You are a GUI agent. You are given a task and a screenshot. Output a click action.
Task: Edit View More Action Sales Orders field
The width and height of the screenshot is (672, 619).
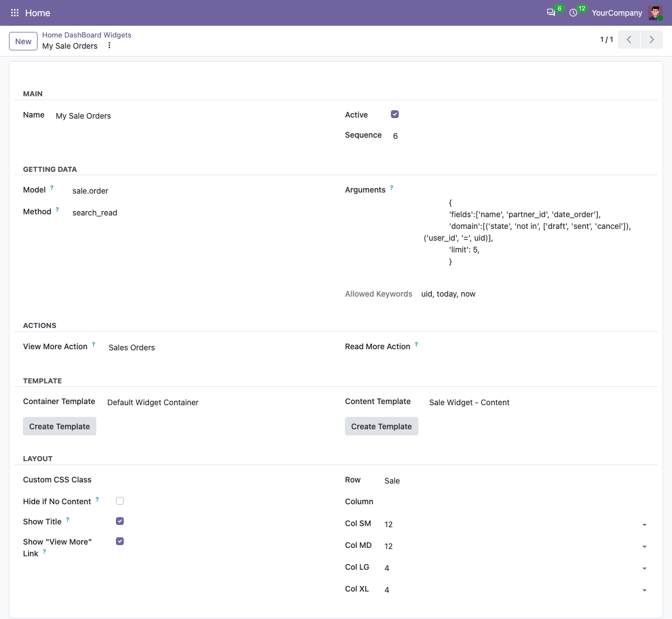tap(217, 348)
